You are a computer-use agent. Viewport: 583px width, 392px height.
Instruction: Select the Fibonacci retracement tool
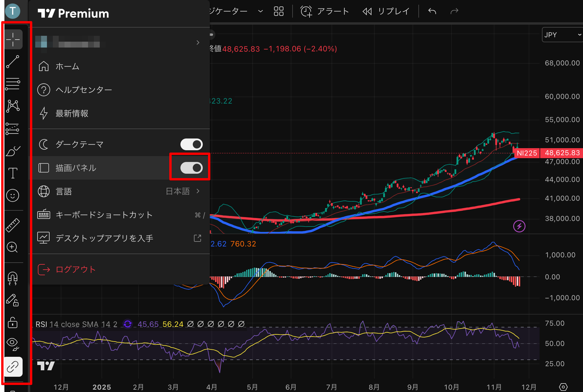tap(13, 84)
